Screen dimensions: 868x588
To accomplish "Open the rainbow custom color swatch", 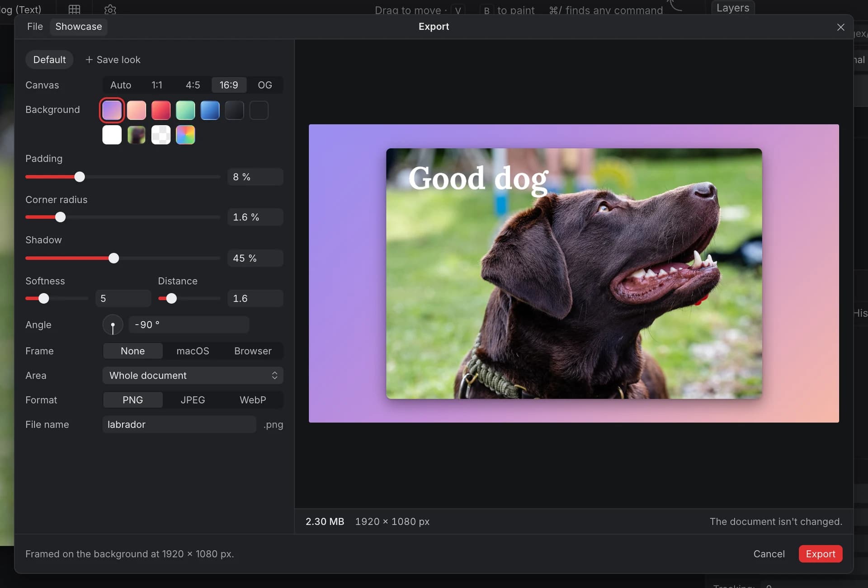I will pos(185,135).
